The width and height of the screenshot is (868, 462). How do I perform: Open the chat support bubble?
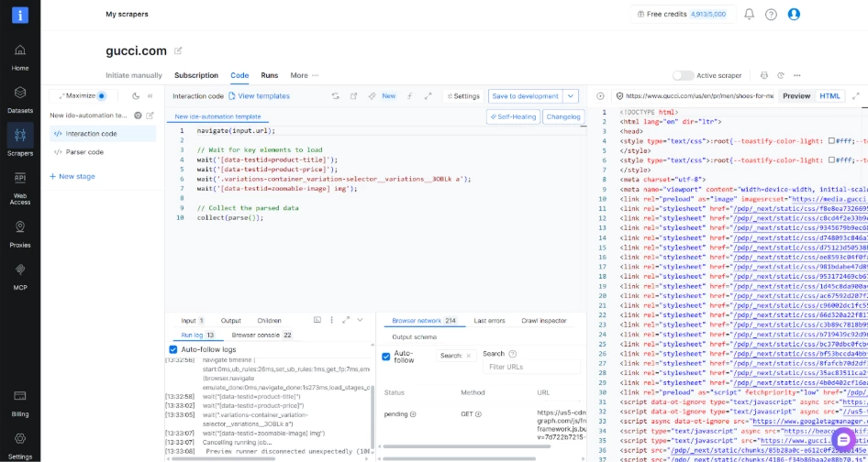[x=843, y=440]
